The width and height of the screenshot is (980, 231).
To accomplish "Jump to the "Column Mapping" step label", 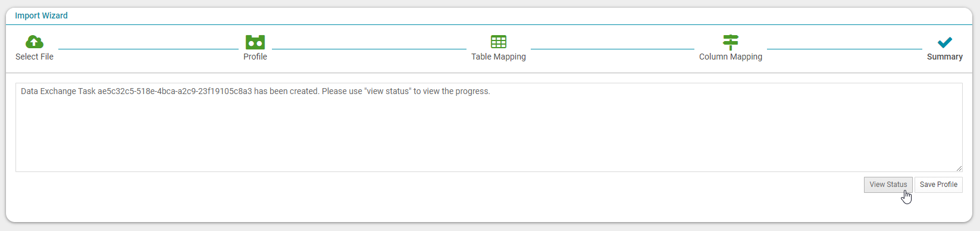I will [731, 57].
